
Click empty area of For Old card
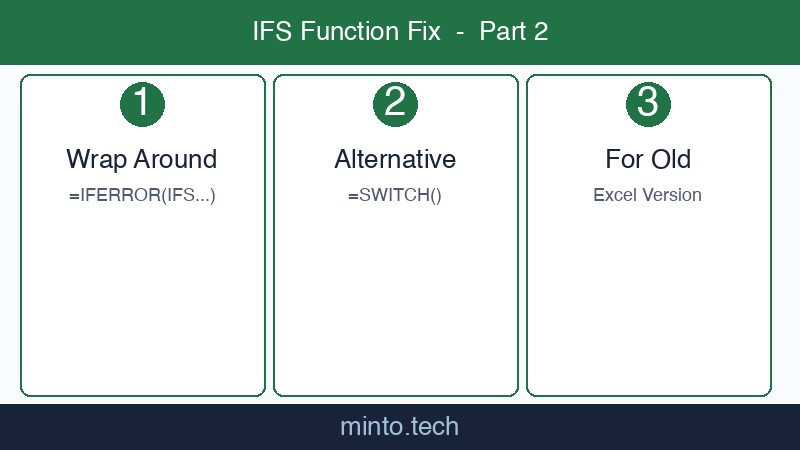coord(648,300)
